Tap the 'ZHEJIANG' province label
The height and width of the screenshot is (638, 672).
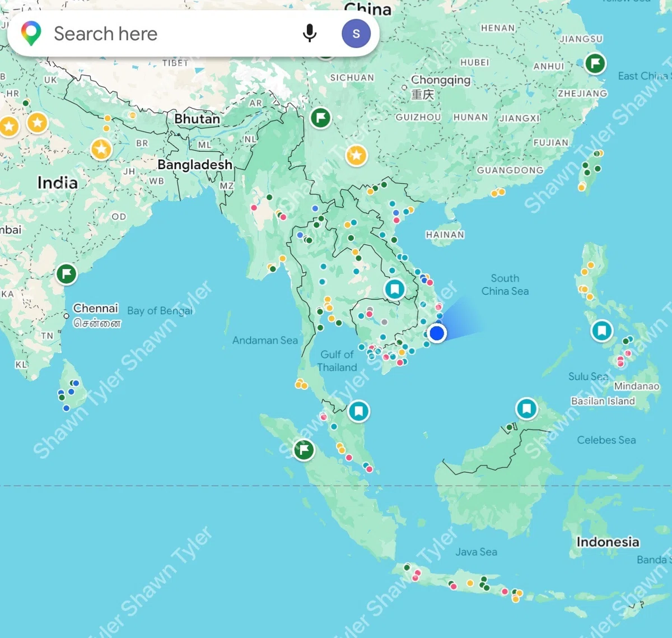pyautogui.click(x=582, y=94)
